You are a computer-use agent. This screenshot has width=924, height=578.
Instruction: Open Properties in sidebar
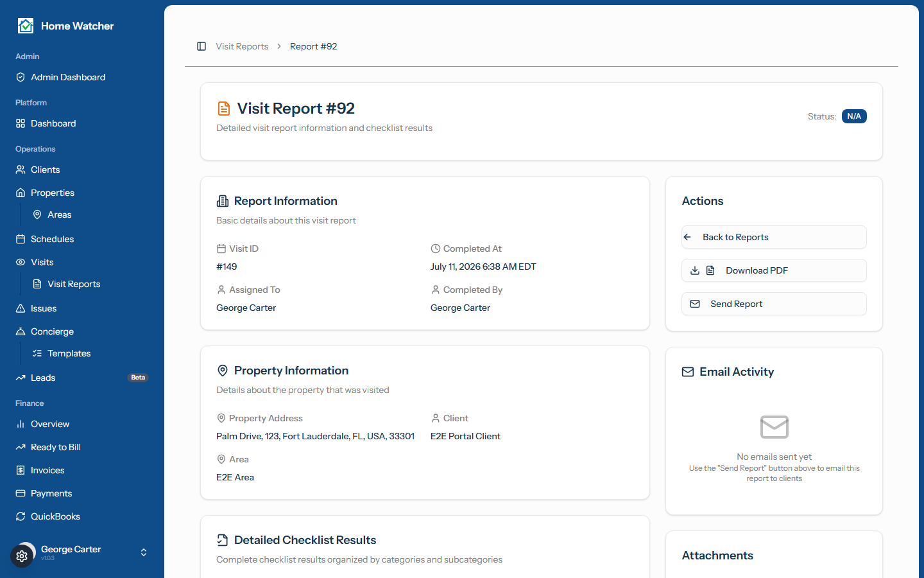pyautogui.click(x=82, y=193)
